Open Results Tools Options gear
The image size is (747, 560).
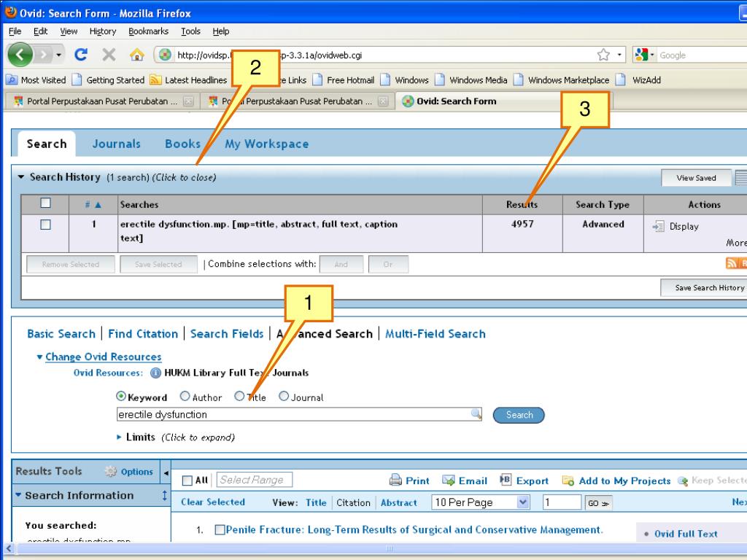click(111, 472)
